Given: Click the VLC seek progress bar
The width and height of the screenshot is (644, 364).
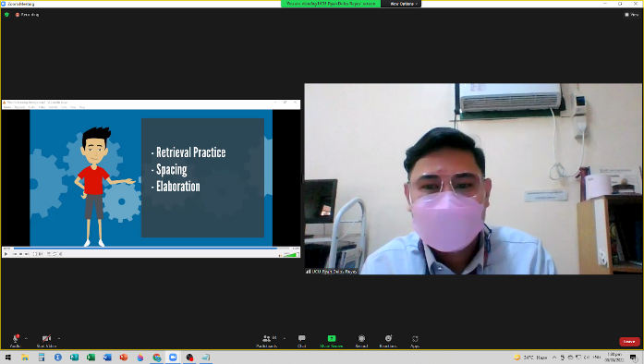Looking at the screenshot, I should (151, 249).
